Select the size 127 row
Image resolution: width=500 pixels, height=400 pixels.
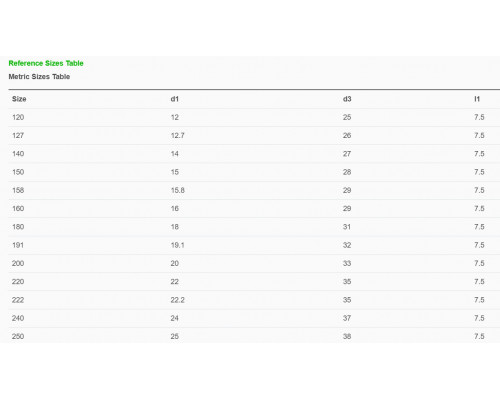(x=254, y=136)
